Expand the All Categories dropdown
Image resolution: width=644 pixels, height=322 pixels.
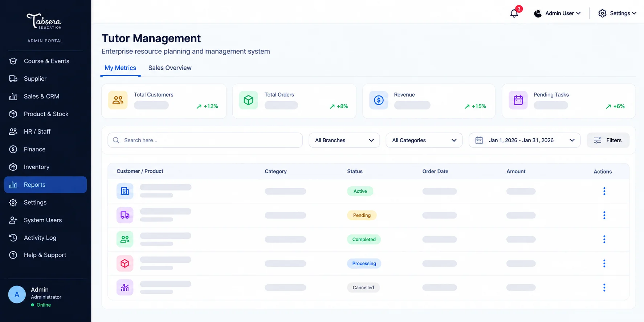click(x=424, y=140)
